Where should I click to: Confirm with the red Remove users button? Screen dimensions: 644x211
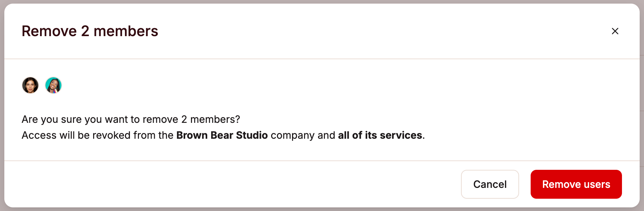pos(576,184)
